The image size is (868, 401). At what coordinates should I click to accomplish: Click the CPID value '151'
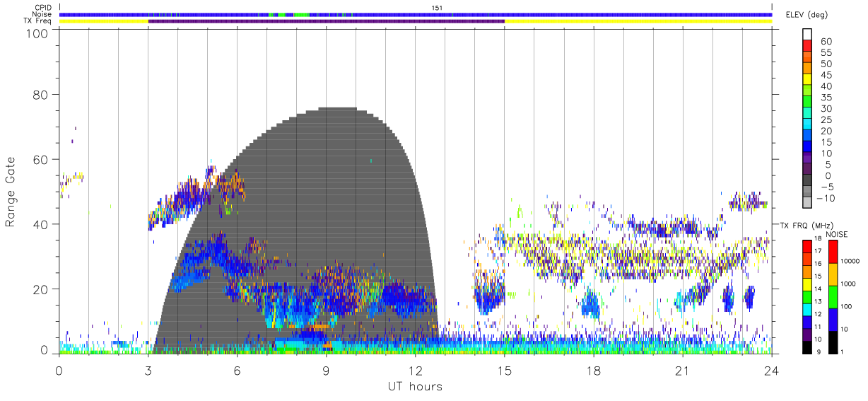coord(438,8)
